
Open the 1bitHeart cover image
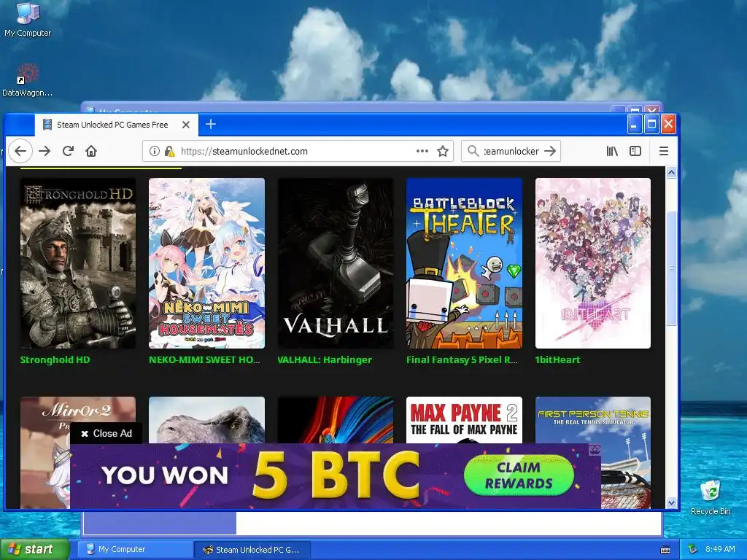[x=592, y=262]
